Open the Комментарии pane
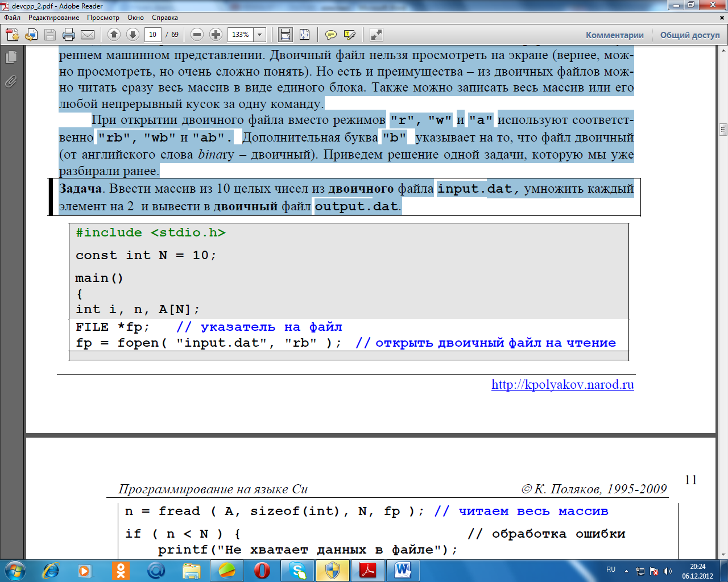 tap(614, 35)
